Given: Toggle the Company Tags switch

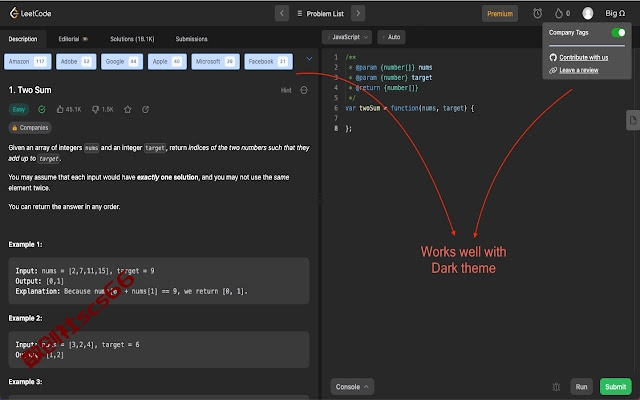Looking at the screenshot, I should click(x=618, y=33).
